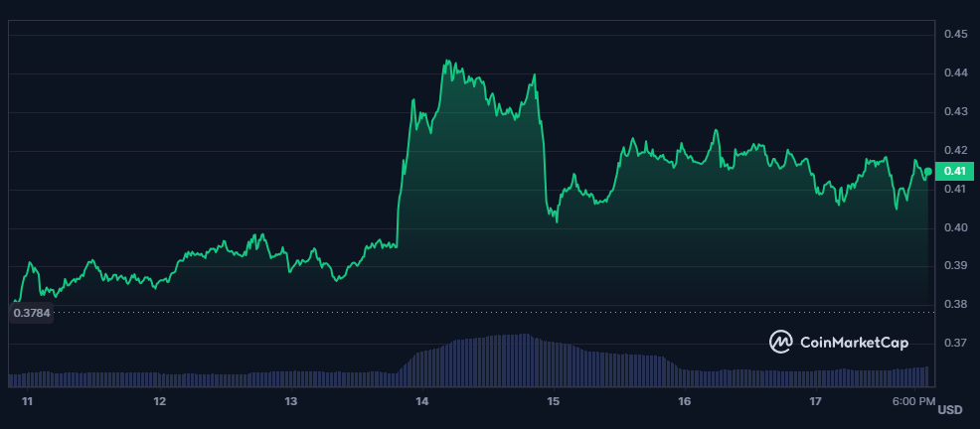This screenshot has width=980, height=429.
Task: Click the USD currency label
Action: (x=950, y=410)
